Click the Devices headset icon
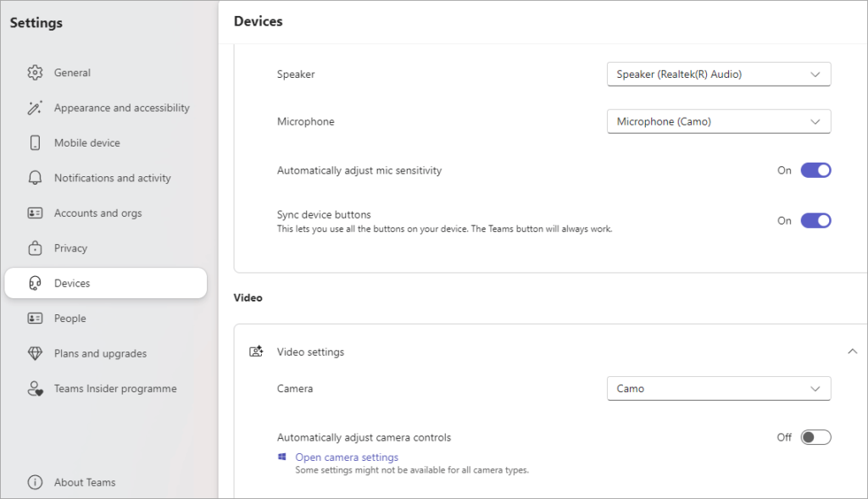868x499 pixels. 35,282
